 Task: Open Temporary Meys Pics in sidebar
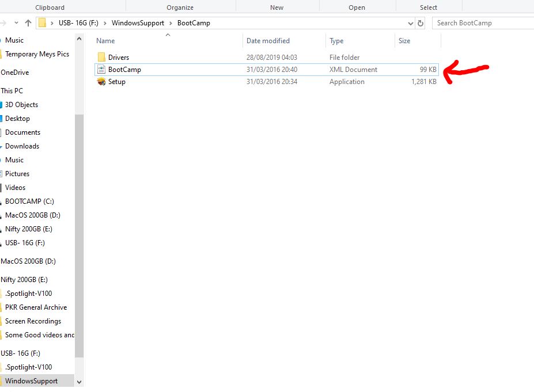click(37, 54)
